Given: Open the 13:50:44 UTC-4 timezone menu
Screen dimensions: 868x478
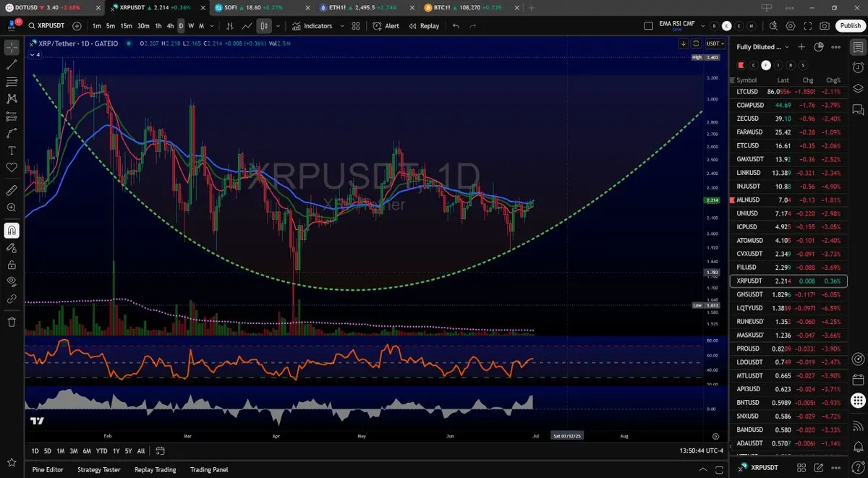Looking at the screenshot, I should pos(702,451).
